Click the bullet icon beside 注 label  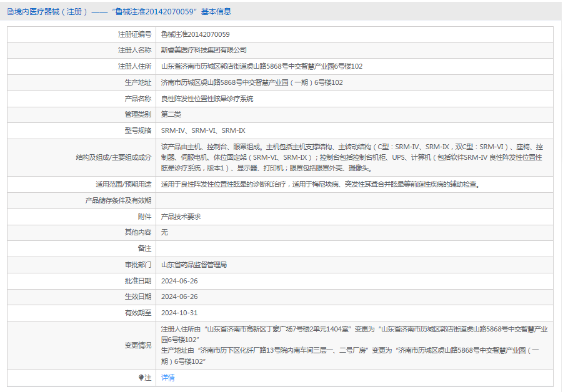(141, 378)
